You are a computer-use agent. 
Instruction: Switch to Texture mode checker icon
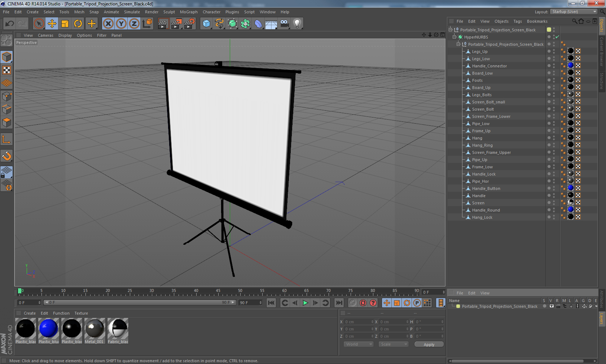pos(7,70)
